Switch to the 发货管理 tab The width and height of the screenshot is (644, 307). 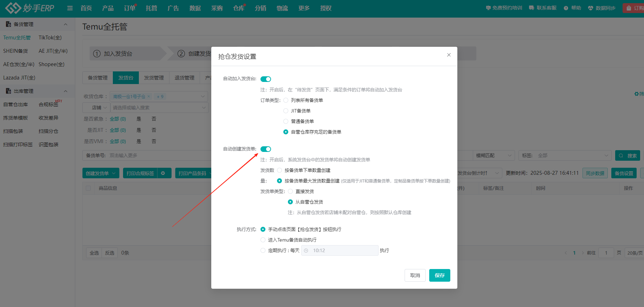pos(154,78)
